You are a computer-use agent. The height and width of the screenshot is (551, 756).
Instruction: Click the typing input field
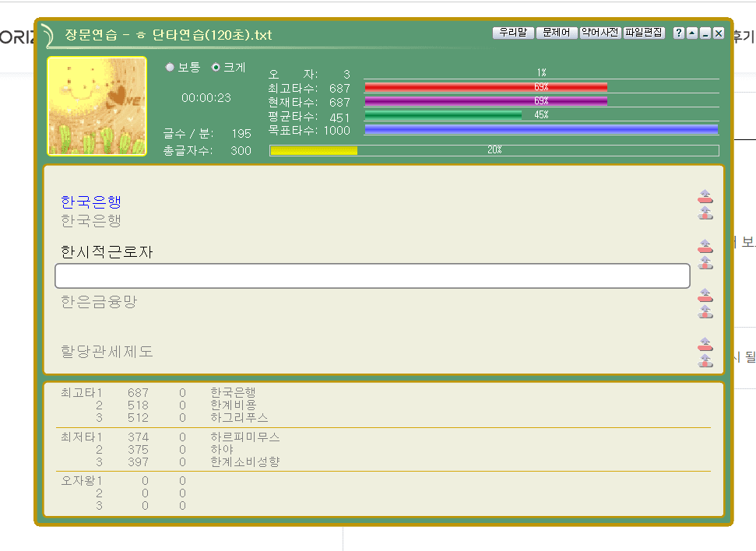click(372, 276)
